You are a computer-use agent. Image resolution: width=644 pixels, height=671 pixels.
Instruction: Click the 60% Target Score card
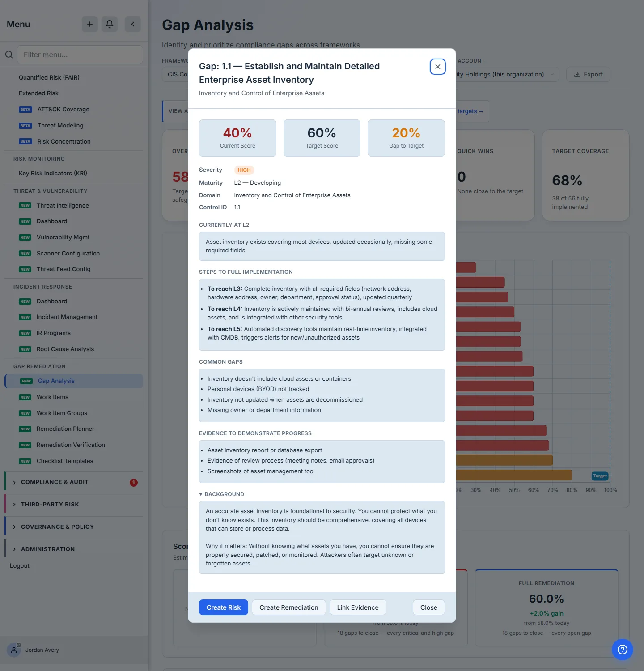[x=322, y=138]
